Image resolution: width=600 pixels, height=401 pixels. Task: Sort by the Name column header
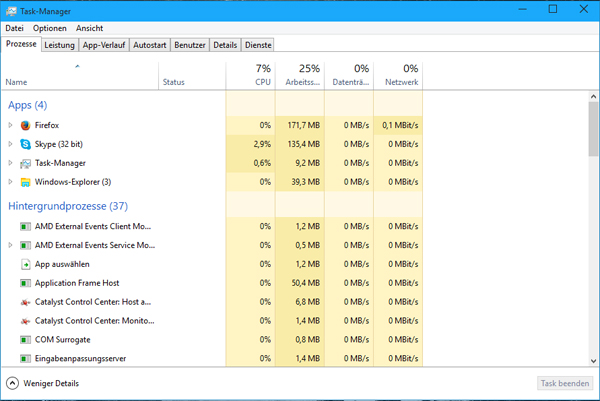[x=80, y=76]
